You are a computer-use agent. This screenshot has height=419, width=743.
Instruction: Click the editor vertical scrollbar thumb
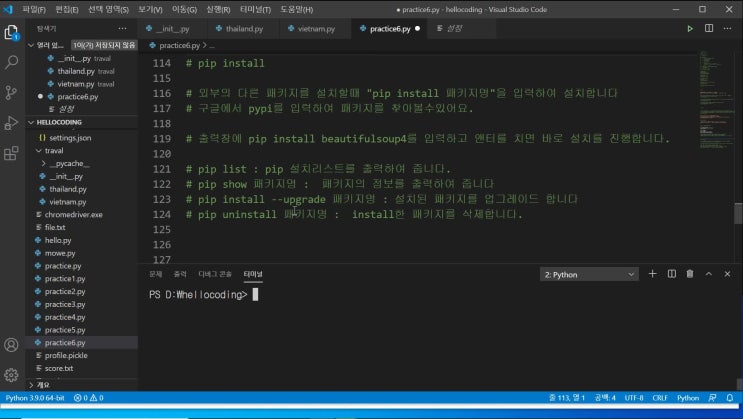tap(738, 213)
